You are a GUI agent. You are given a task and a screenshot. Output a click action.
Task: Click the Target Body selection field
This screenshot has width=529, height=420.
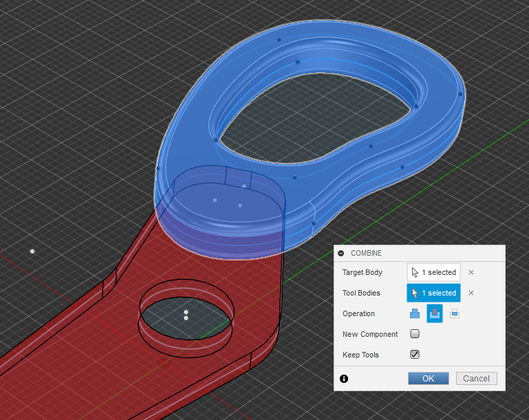pyautogui.click(x=433, y=272)
